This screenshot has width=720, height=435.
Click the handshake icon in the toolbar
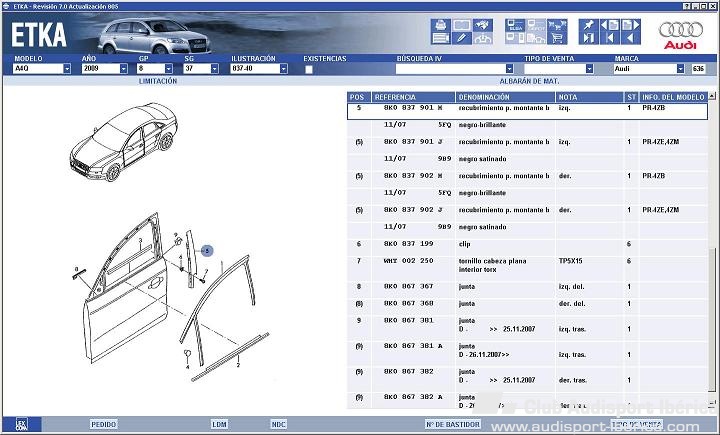pyautogui.click(x=482, y=25)
